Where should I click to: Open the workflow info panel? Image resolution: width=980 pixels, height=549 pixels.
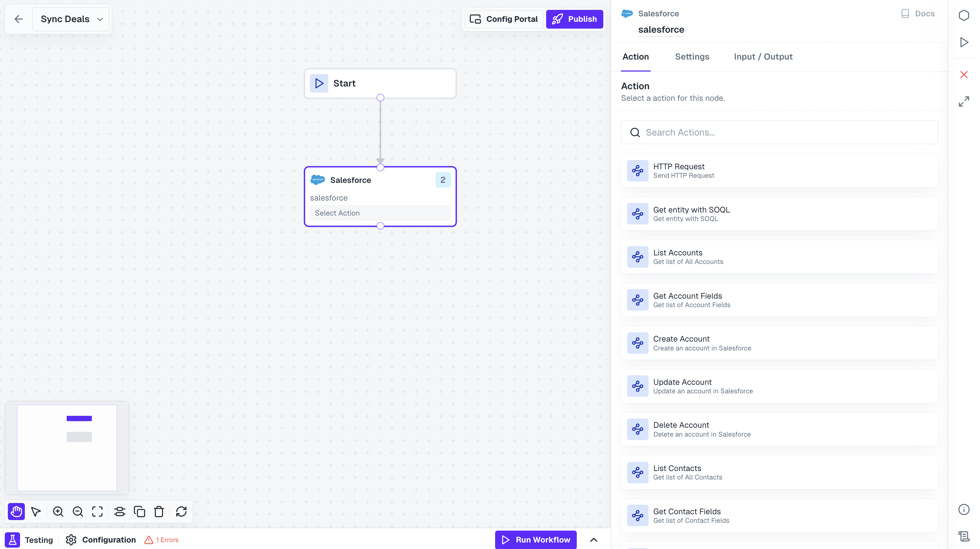coord(964,509)
